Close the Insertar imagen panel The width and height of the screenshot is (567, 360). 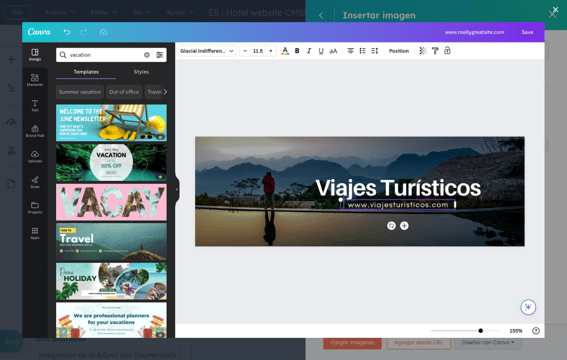[x=553, y=13]
